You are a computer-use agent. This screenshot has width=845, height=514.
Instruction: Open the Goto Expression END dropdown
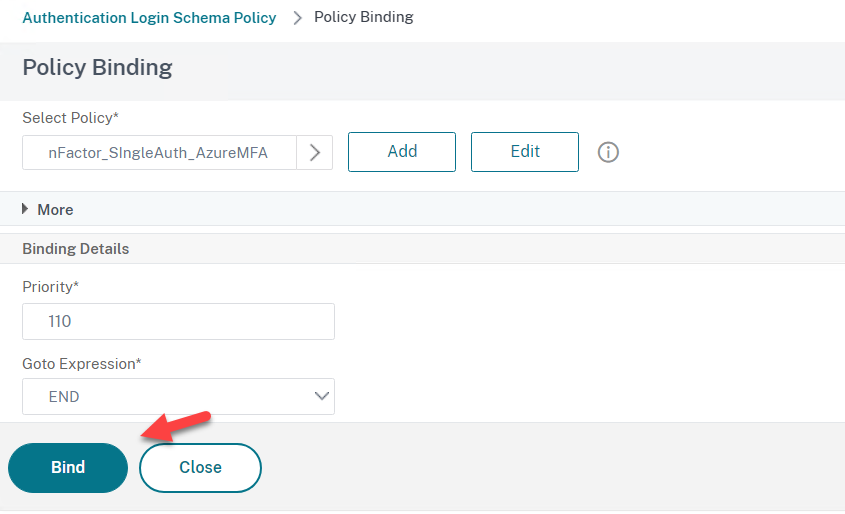(x=178, y=397)
